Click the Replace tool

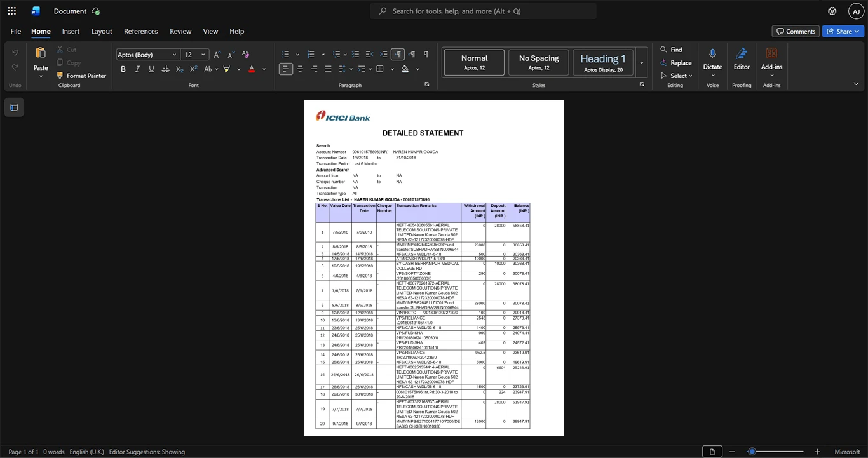click(675, 63)
